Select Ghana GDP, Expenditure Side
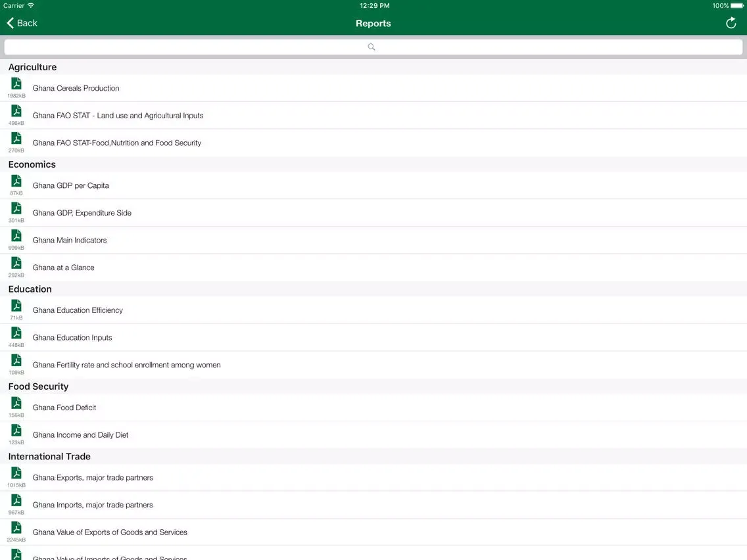The height and width of the screenshot is (560, 747). [373, 213]
